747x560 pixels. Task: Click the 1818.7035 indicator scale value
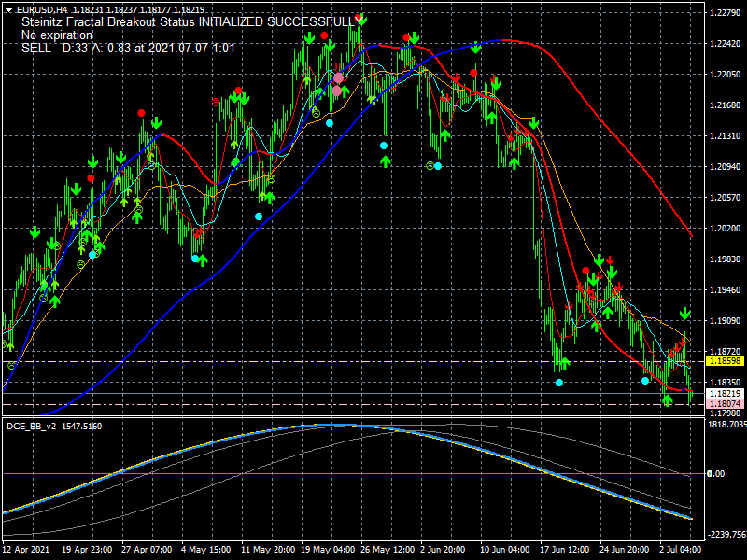click(x=727, y=424)
